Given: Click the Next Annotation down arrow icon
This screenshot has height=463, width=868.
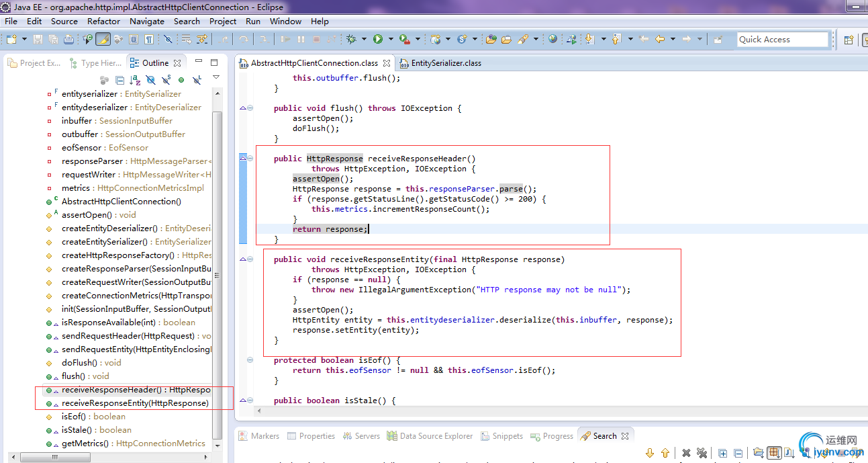Looking at the screenshot, I should click(589, 39).
